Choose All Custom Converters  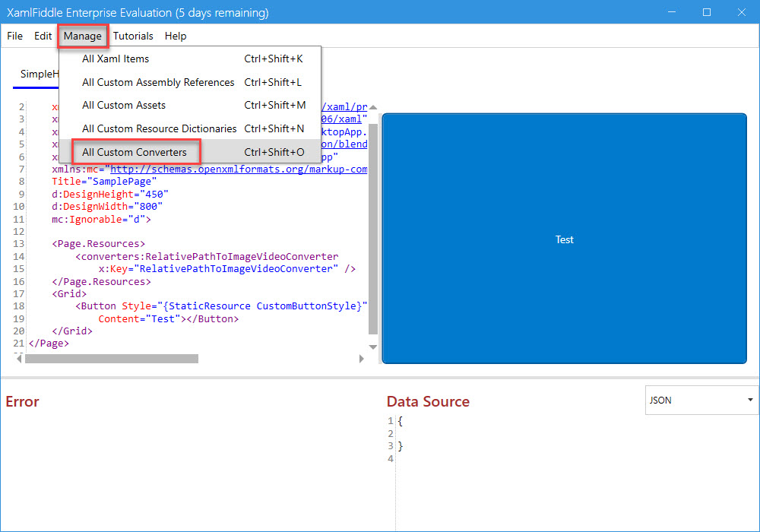pos(190,152)
